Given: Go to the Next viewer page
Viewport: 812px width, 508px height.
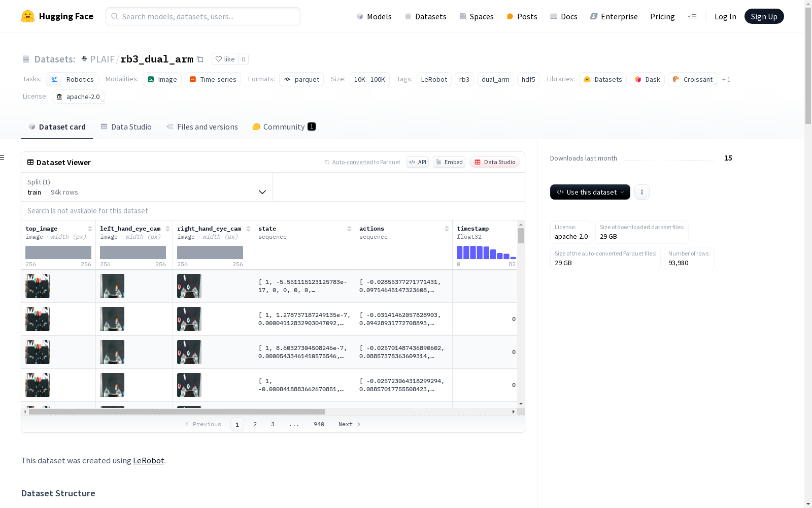Looking at the screenshot, I should coord(350,424).
